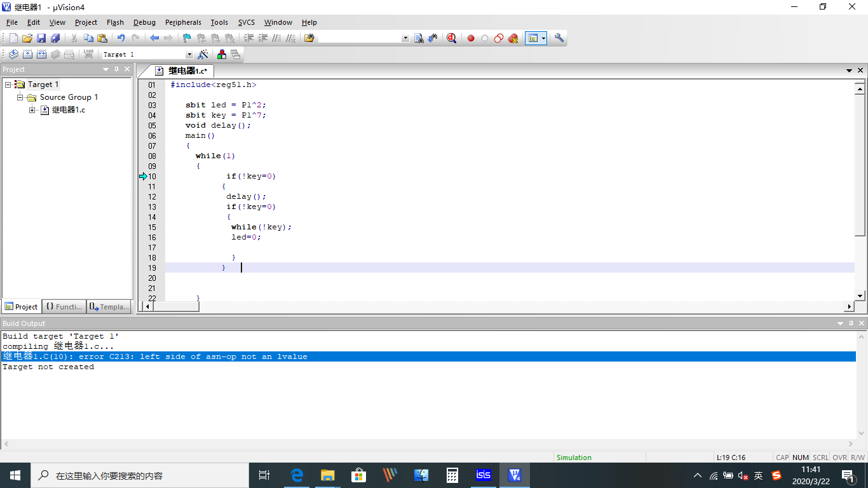Open Target Options magic wand icon

pyautogui.click(x=203, y=55)
